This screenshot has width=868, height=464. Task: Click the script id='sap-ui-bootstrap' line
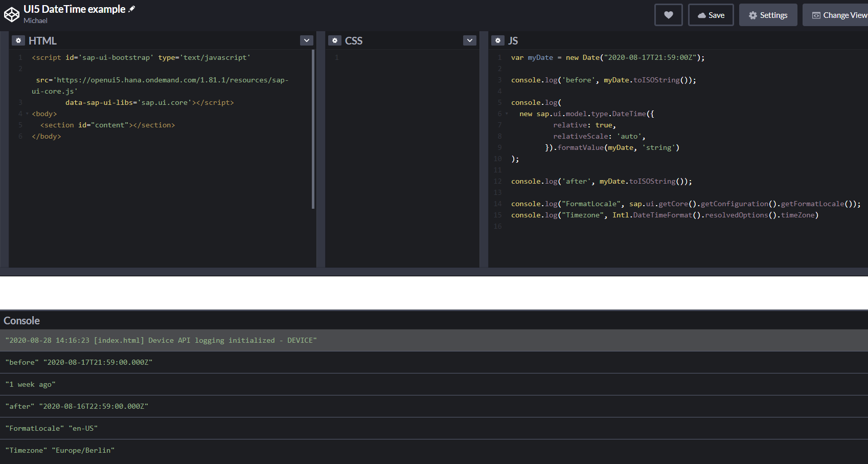(141, 57)
